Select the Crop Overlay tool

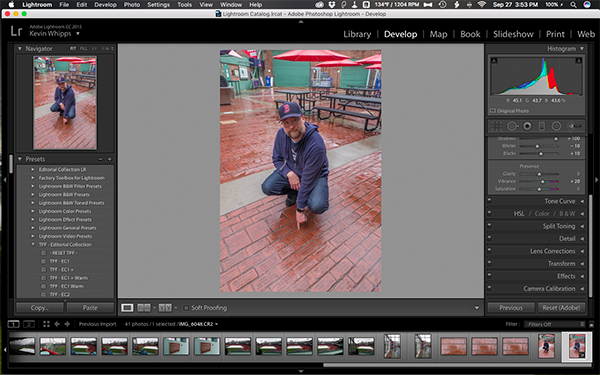[x=497, y=126]
